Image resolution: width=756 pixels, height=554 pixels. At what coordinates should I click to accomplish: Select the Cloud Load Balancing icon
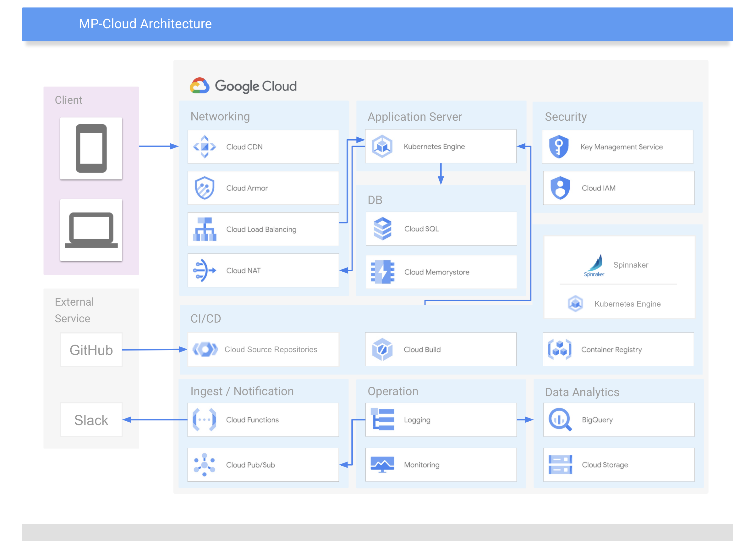tap(205, 229)
